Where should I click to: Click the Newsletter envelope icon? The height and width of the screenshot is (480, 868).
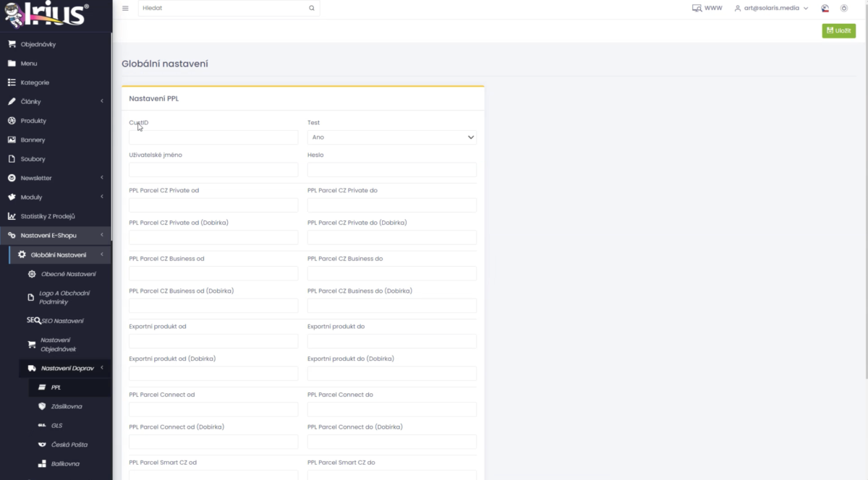click(x=12, y=178)
